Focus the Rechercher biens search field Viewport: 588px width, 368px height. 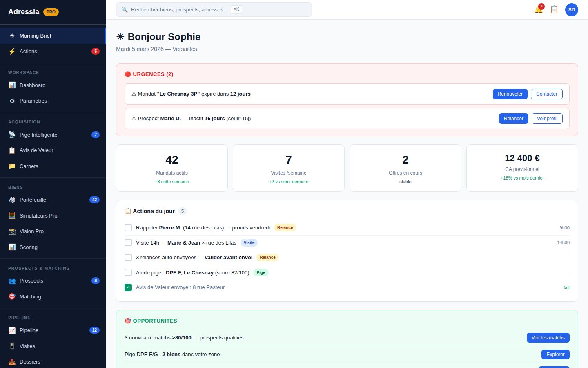[214, 9]
